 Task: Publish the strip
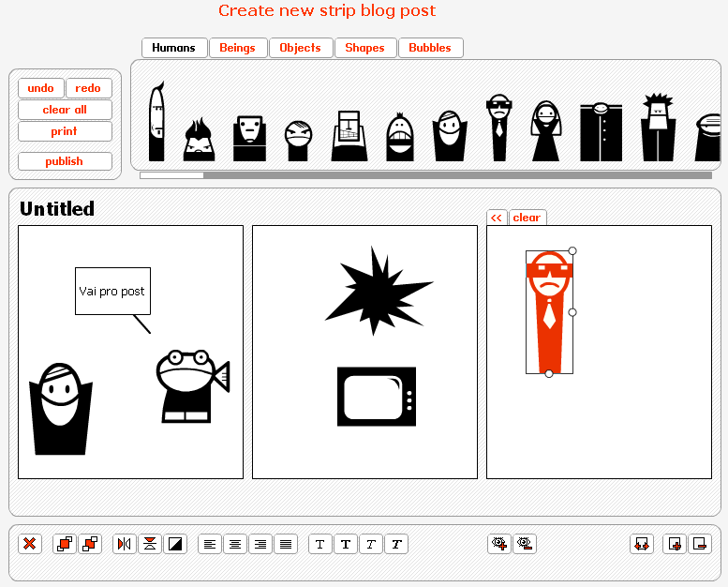(65, 161)
